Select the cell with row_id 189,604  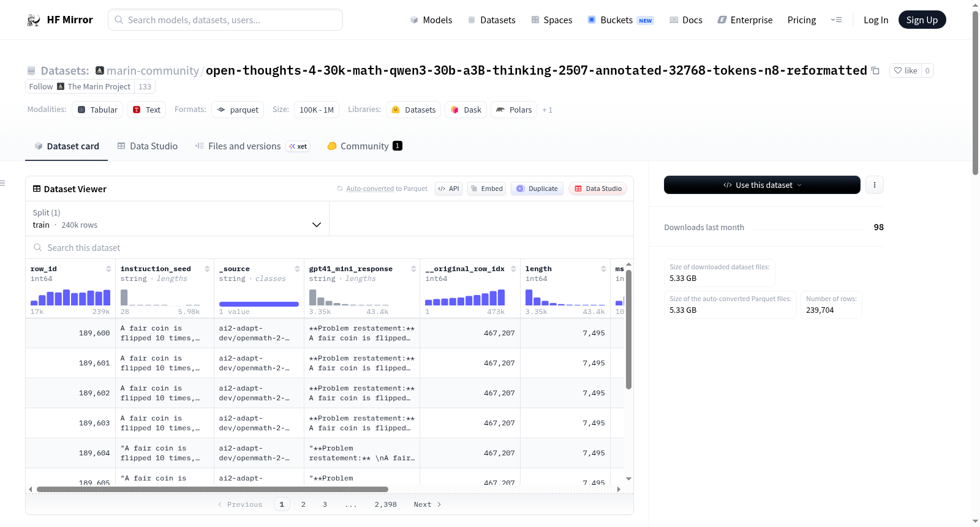point(70,453)
